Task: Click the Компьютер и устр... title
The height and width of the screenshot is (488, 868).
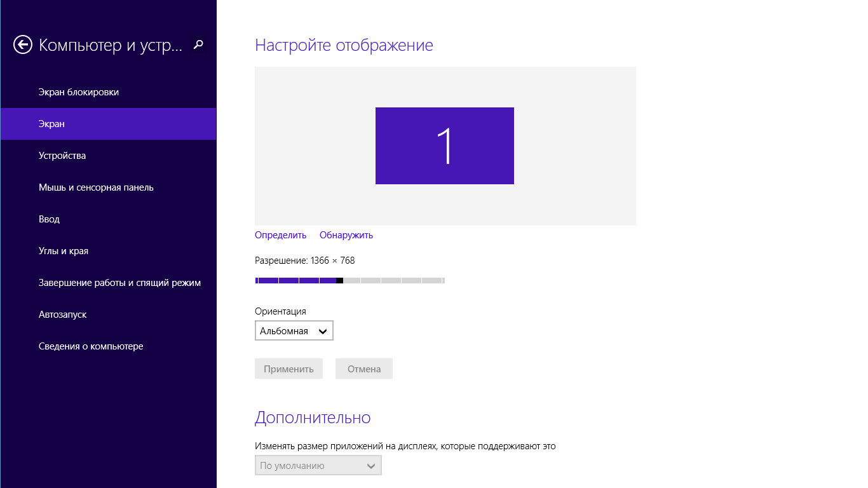Action: coord(111,45)
